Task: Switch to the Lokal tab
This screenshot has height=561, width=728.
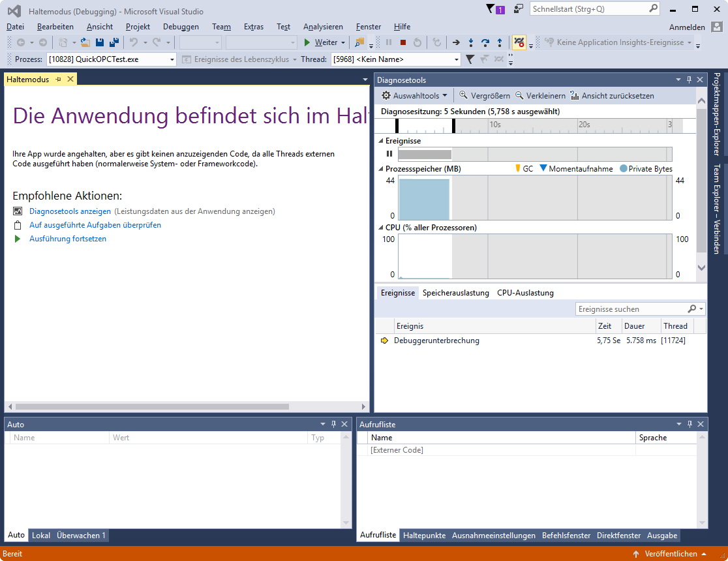Action: coord(41,536)
